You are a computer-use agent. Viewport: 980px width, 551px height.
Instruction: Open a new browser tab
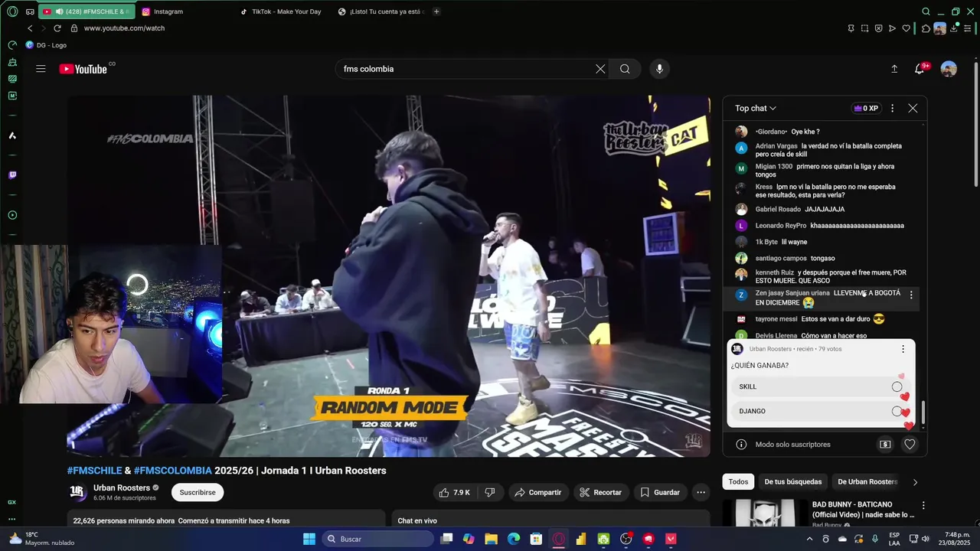(x=436, y=11)
